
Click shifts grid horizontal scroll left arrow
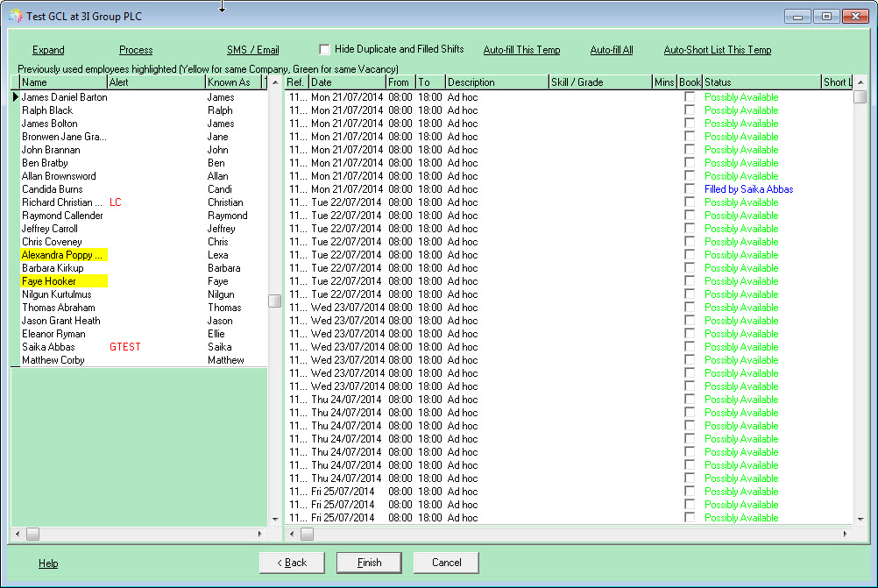[x=292, y=535]
